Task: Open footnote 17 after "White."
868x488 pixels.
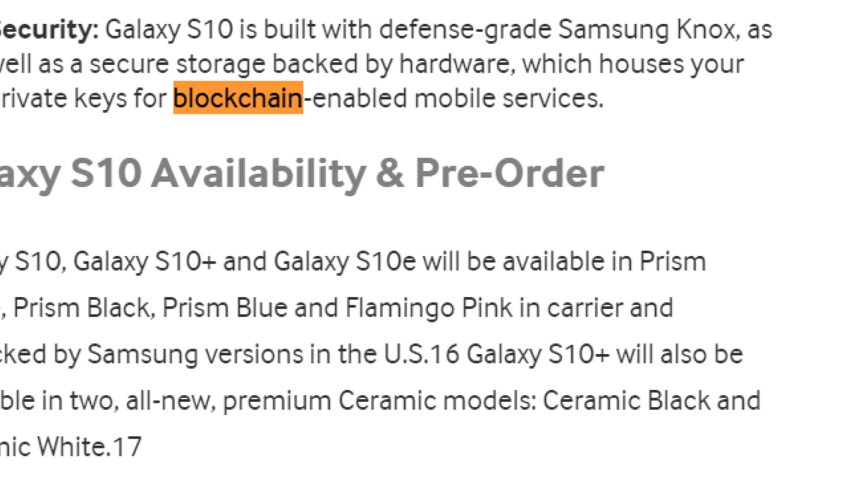Action: tap(126, 447)
